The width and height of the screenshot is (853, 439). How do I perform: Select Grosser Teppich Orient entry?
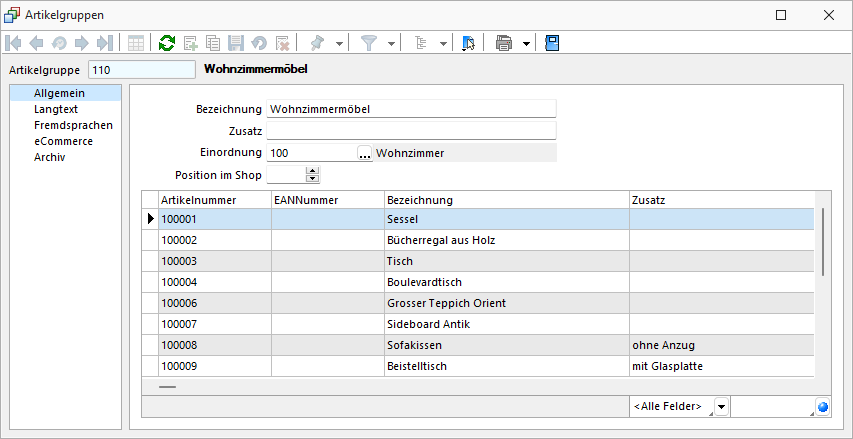pos(478,303)
